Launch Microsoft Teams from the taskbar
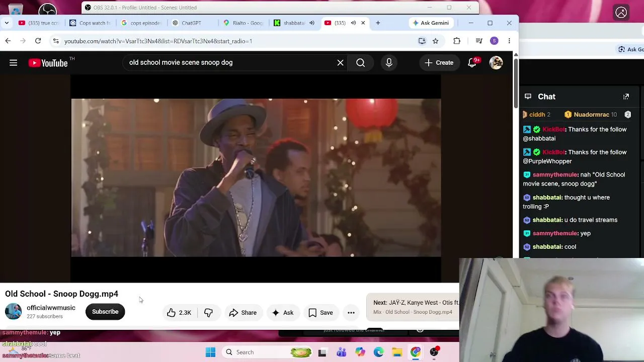Image resolution: width=644 pixels, height=362 pixels. tap(341, 352)
